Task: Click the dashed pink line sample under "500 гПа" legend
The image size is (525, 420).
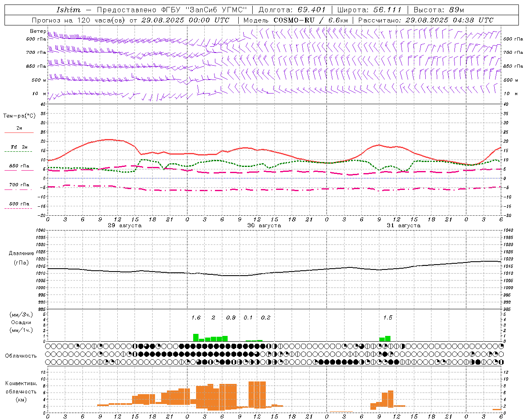Action: pos(18,209)
